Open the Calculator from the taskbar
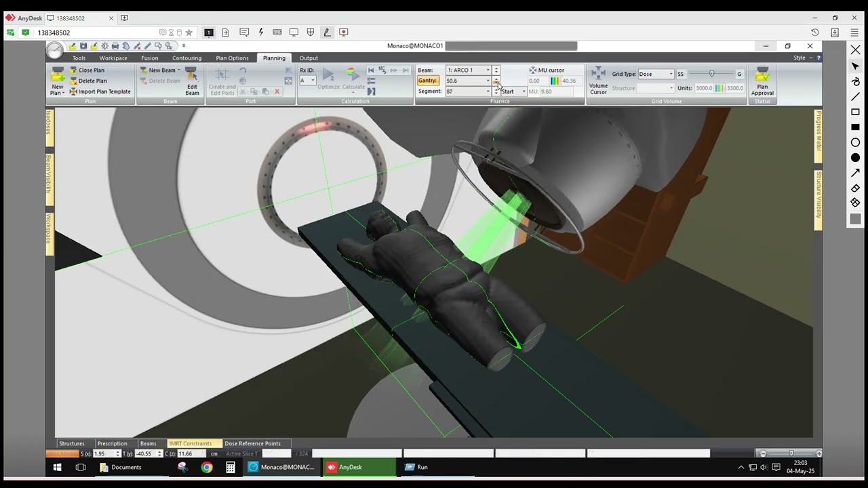The height and width of the screenshot is (488, 868). [231, 467]
